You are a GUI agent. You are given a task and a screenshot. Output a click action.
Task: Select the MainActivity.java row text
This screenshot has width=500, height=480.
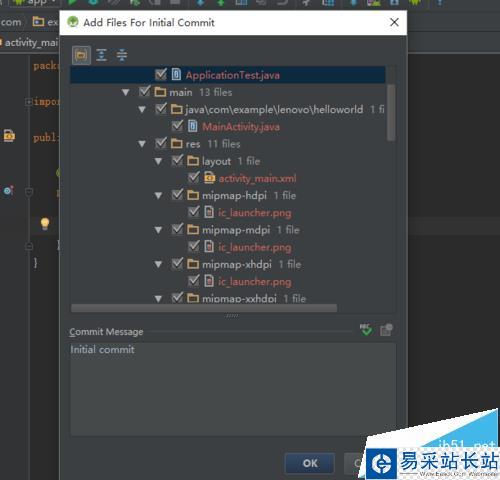click(241, 127)
